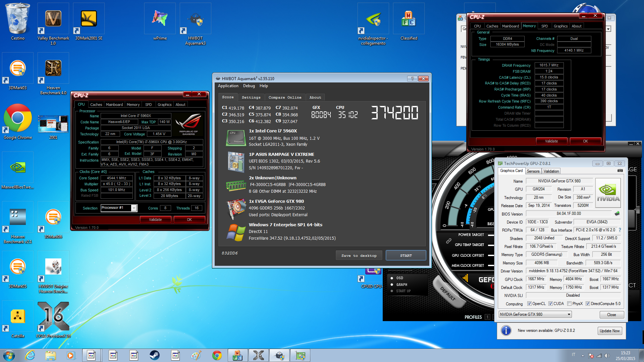
Task: Launch Valley Benchmark 1.0 desktop shortcut
Action: coord(53,24)
